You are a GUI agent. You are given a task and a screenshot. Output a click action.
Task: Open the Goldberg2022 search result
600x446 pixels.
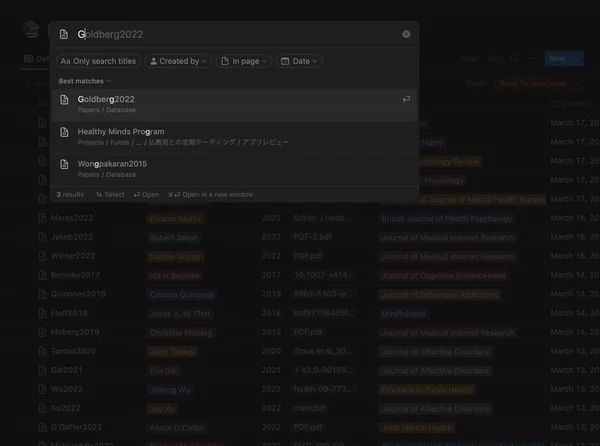(x=234, y=104)
